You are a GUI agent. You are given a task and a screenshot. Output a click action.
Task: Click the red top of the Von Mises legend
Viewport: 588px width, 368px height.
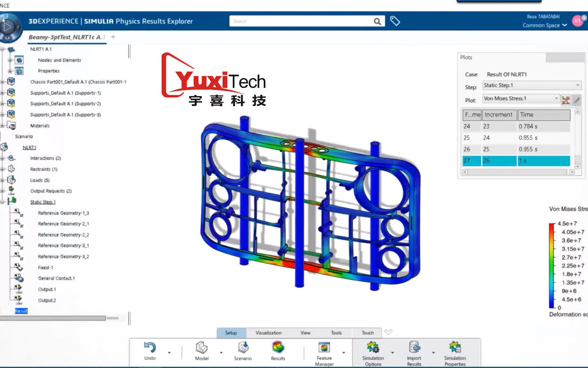point(552,224)
